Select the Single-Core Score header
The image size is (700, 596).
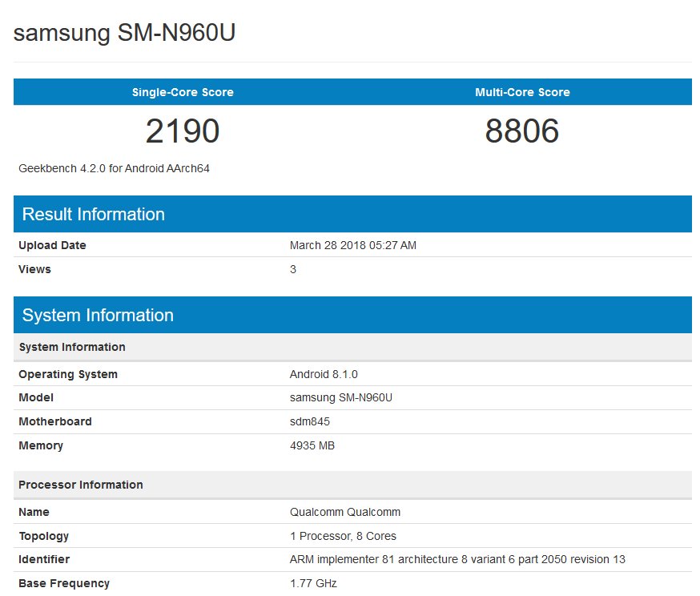point(183,91)
